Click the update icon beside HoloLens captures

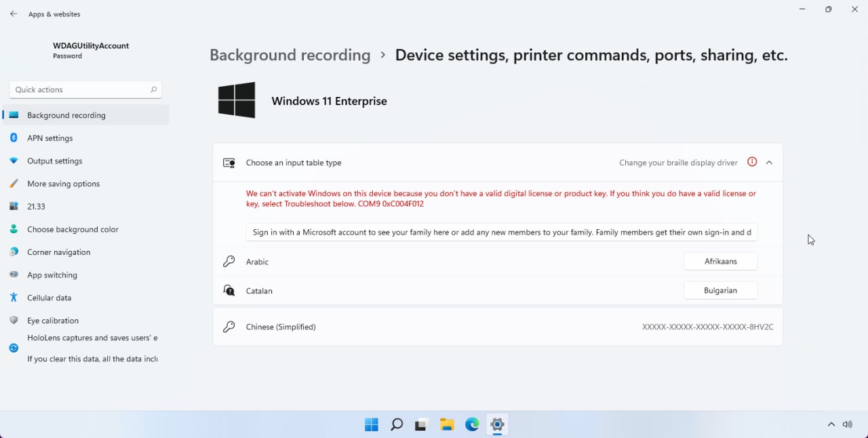pos(14,348)
